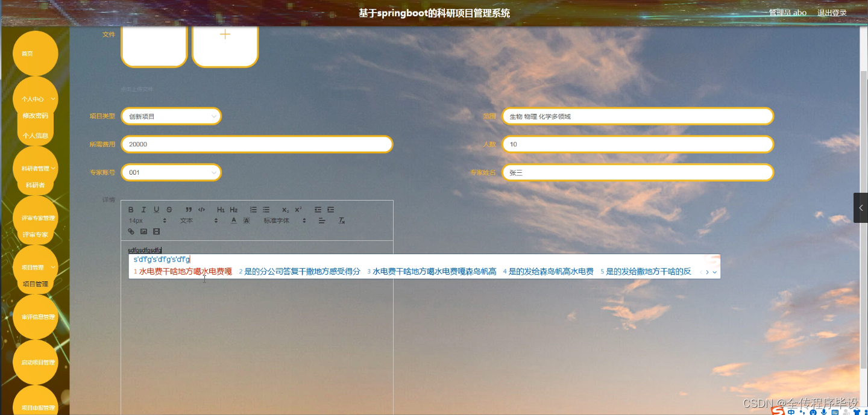Insert a hyperlink using the link icon

click(131, 231)
